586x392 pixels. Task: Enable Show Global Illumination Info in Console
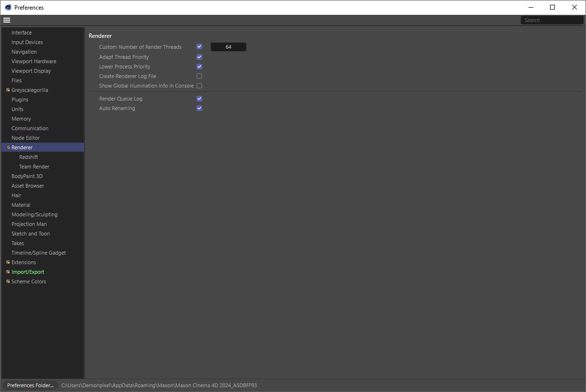click(199, 86)
